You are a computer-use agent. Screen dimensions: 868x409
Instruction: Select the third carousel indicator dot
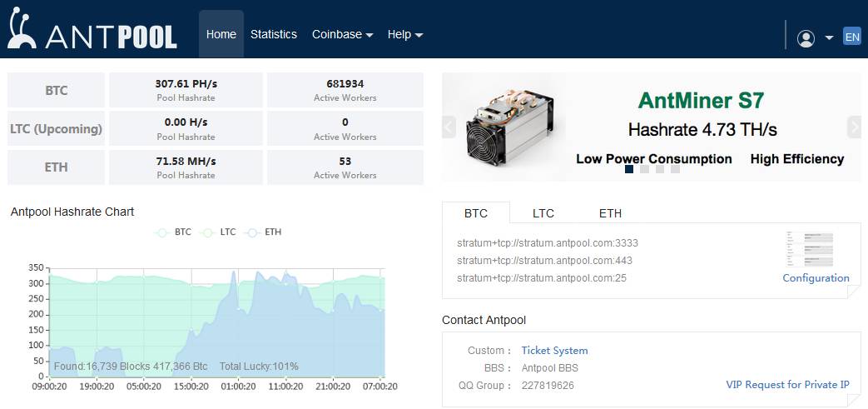(660, 169)
